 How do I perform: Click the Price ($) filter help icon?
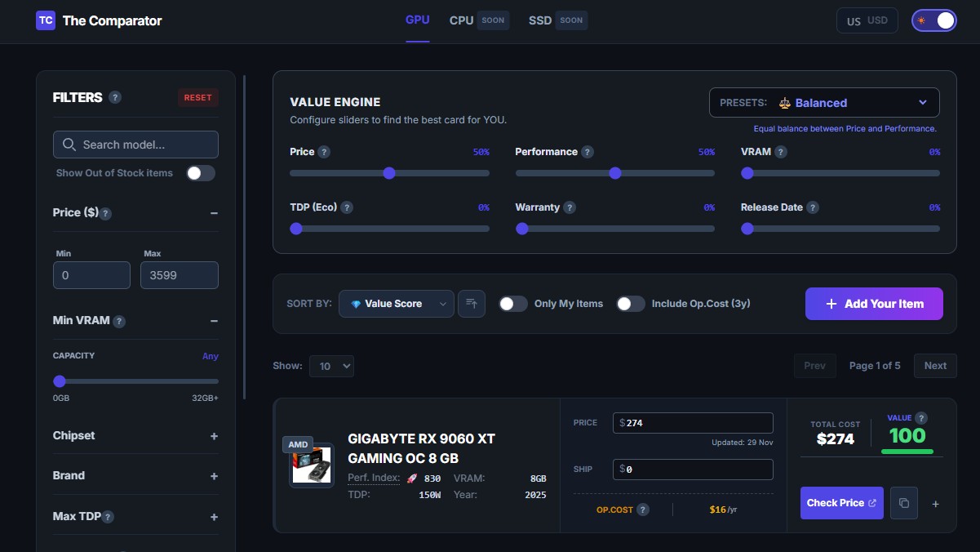pyautogui.click(x=105, y=213)
